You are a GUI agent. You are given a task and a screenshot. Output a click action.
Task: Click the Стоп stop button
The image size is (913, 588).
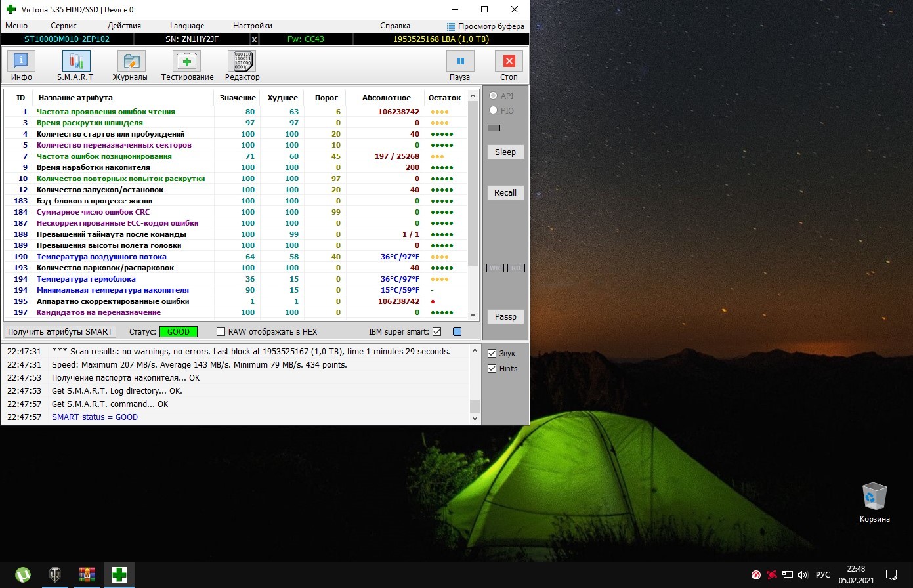pos(509,66)
